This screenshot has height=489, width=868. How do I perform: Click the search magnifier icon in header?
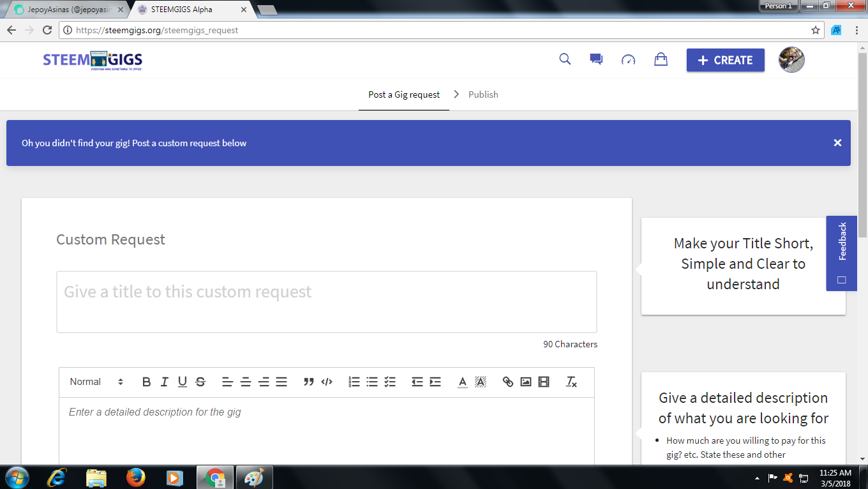click(x=565, y=59)
